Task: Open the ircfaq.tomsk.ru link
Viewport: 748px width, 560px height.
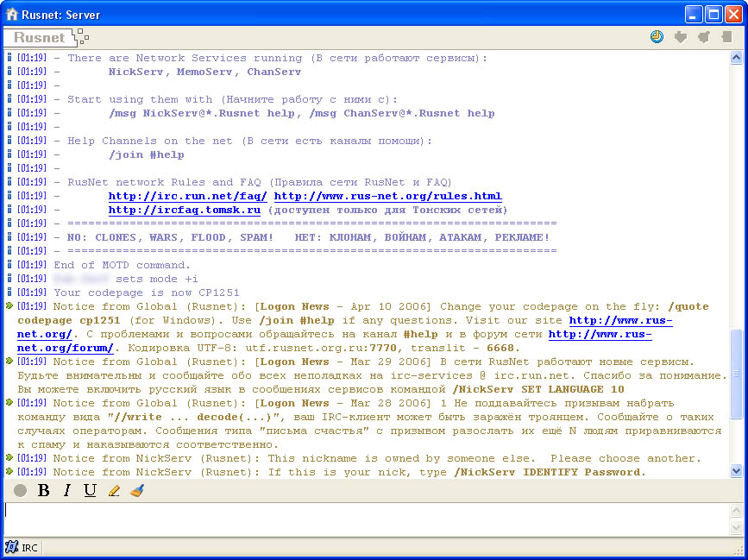Action: coord(184,210)
